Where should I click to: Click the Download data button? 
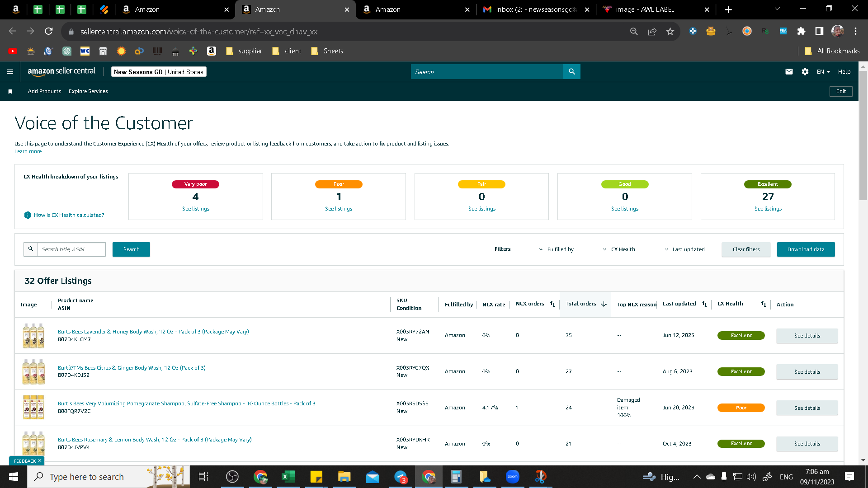806,249
